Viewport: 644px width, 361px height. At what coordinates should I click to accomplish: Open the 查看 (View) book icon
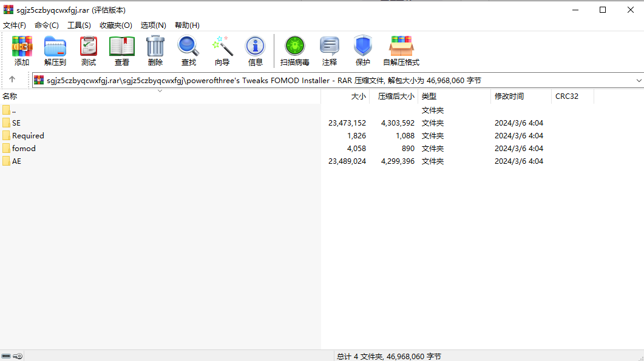point(122,50)
